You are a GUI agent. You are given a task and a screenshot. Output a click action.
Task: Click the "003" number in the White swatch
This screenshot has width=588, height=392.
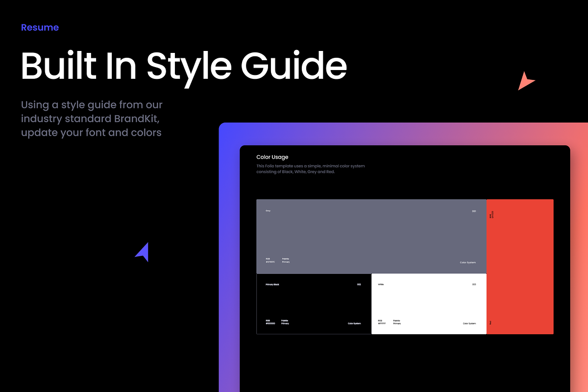point(474,284)
